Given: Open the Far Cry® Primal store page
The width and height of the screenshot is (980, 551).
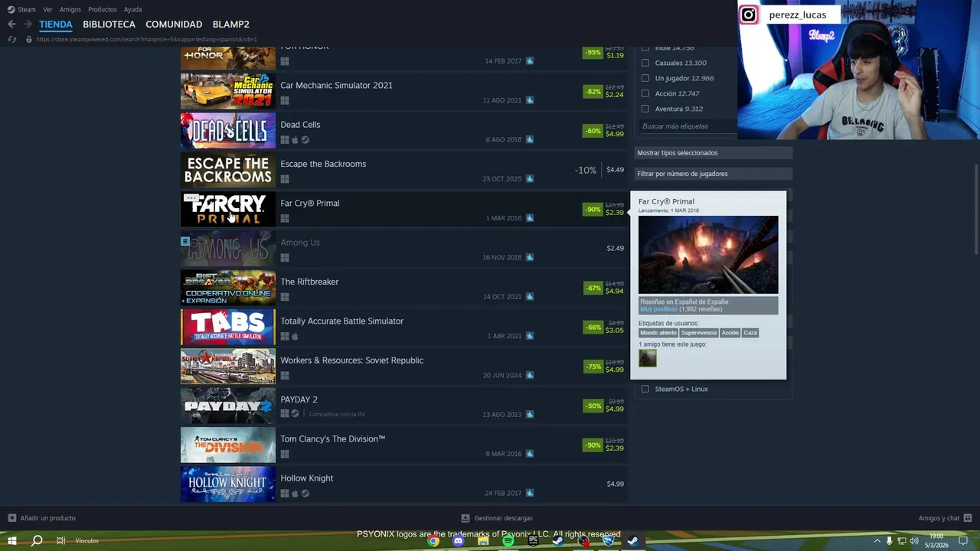Looking at the screenshot, I should [403, 210].
